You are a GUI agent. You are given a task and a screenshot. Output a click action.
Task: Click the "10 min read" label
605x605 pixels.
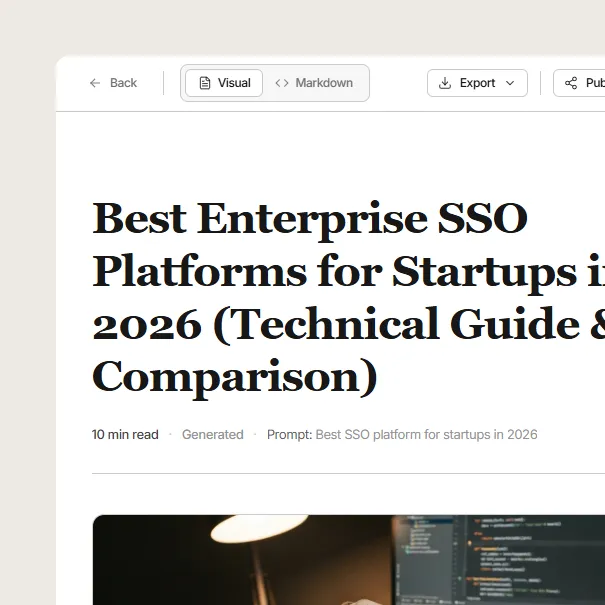tap(125, 434)
